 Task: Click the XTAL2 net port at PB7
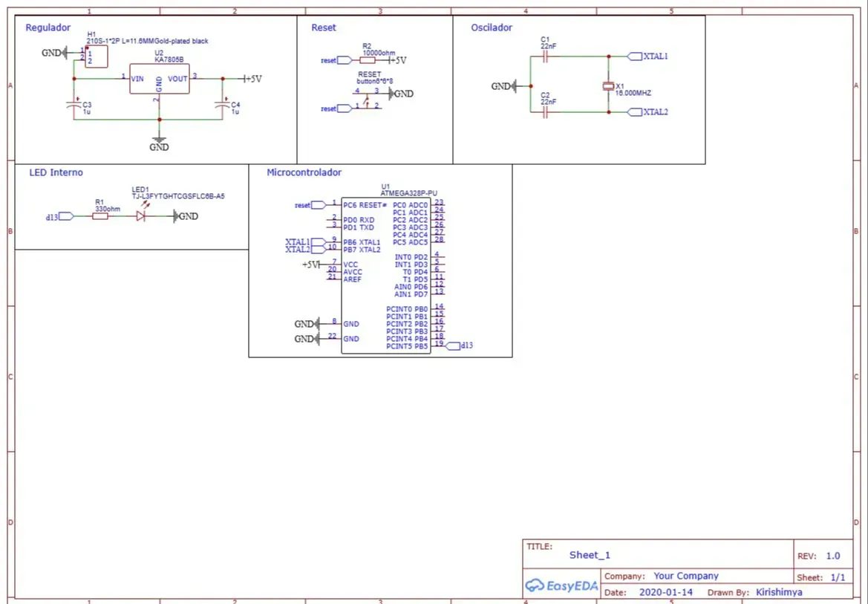306,250
